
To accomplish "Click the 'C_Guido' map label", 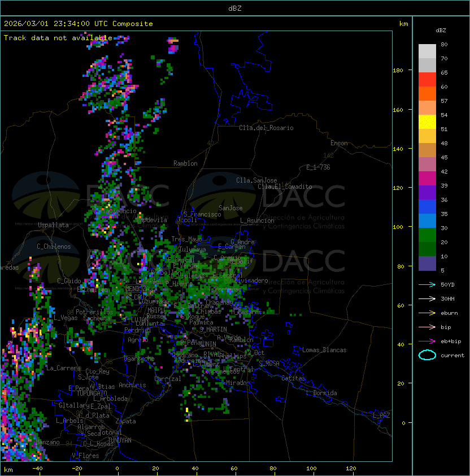I will pos(69,281).
